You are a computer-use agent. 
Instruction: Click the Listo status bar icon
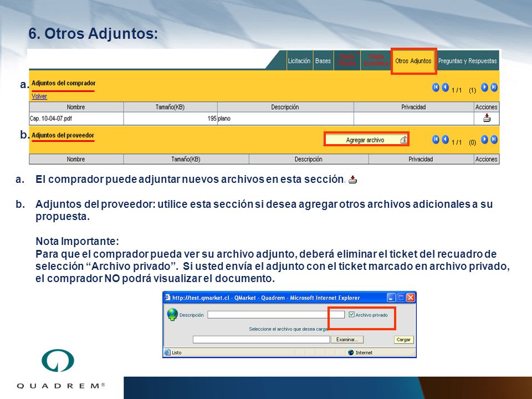point(167,352)
